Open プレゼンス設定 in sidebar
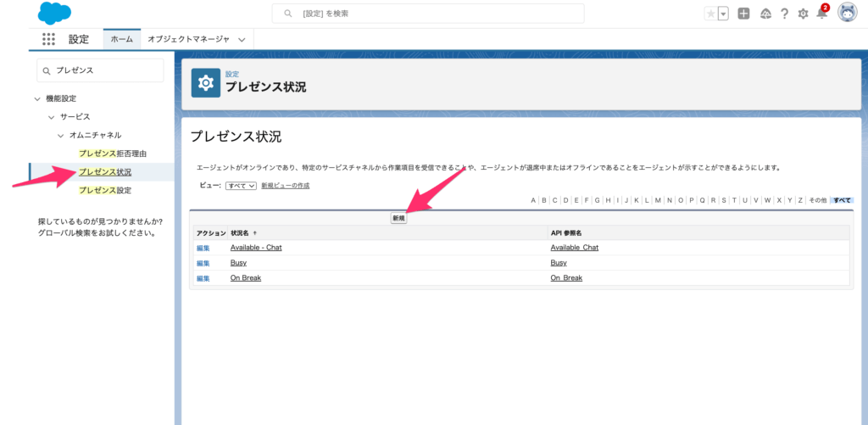Screen dimensions: 868x425 [104, 190]
